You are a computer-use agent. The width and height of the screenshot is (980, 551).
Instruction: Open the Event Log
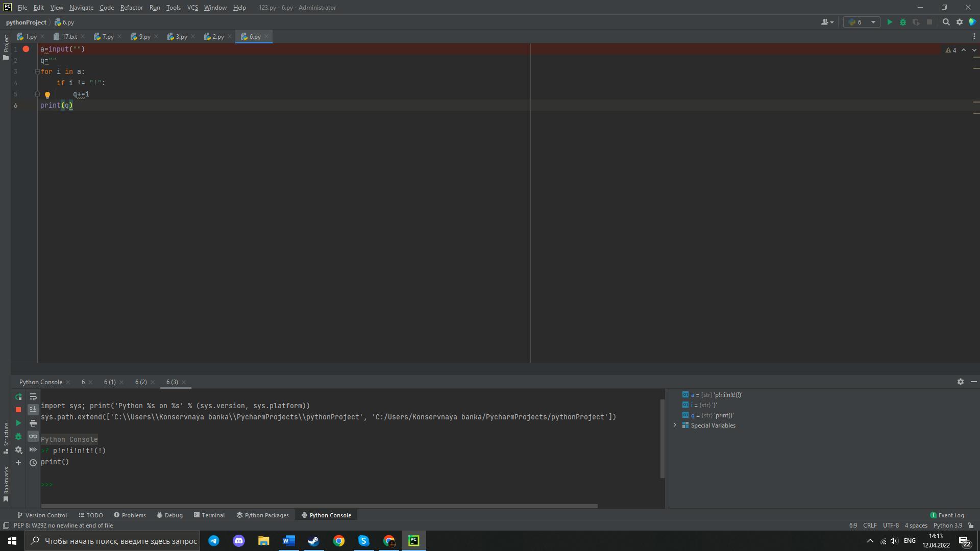[x=947, y=515]
